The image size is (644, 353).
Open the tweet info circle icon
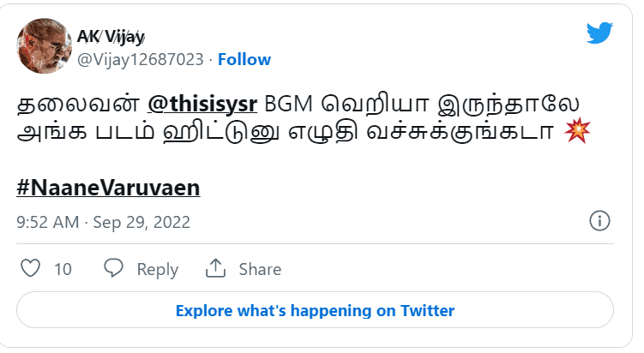pyautogui.click(x=599, y=221)
